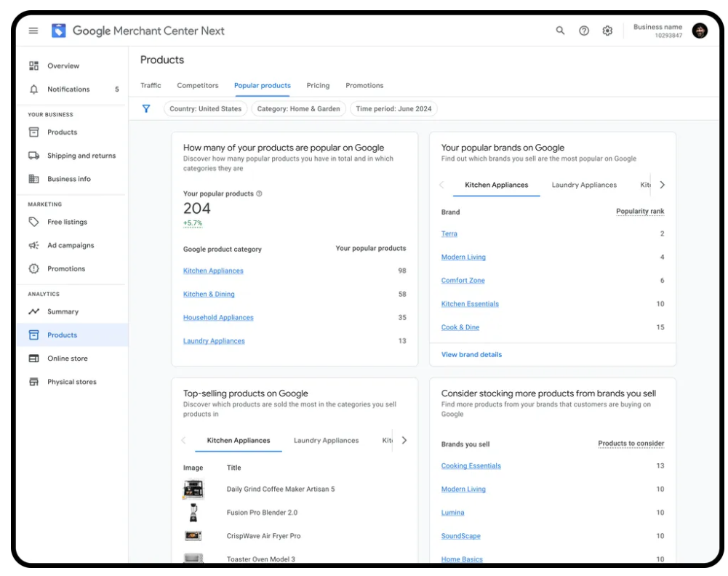
Task: Go to the Pricing tab
Action: (x=318, y=86)
